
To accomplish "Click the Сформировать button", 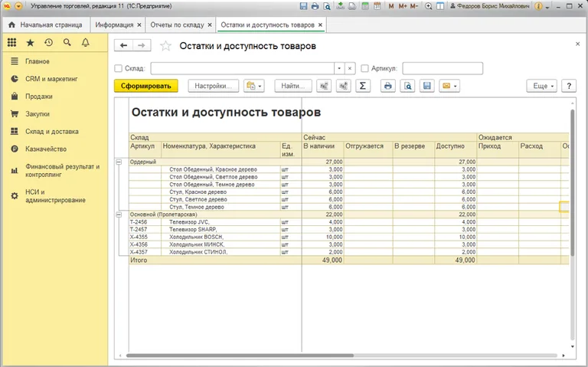I will tap(145, 86).
